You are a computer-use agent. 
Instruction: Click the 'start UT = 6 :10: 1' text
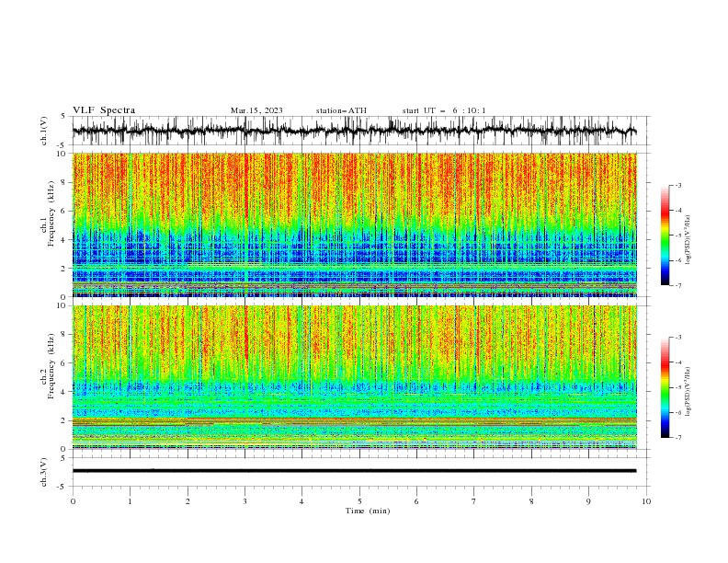443,110
